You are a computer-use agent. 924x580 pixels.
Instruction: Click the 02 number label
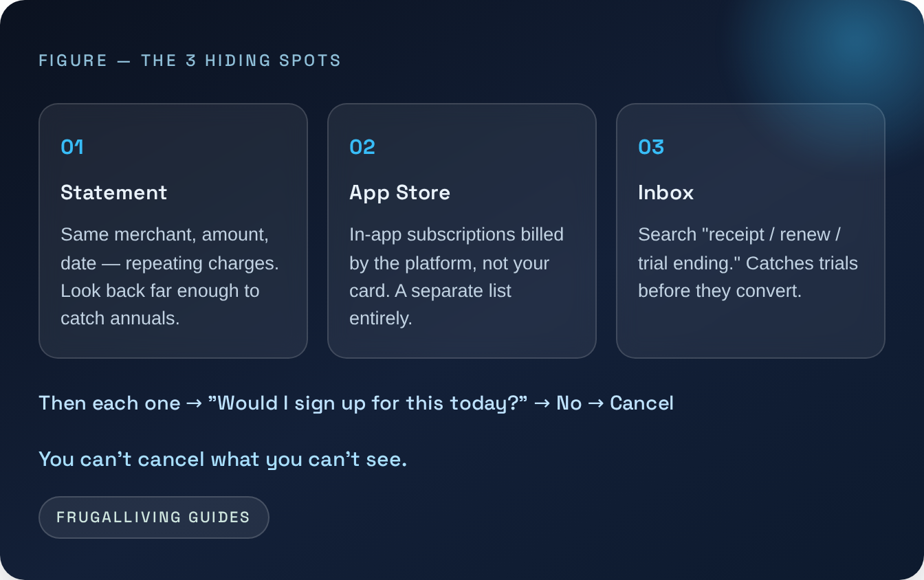coord(362,147)
